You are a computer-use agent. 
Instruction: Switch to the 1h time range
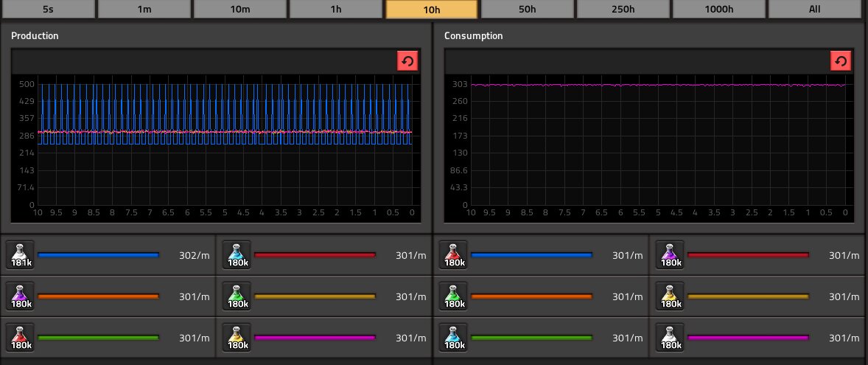point(335,10)
